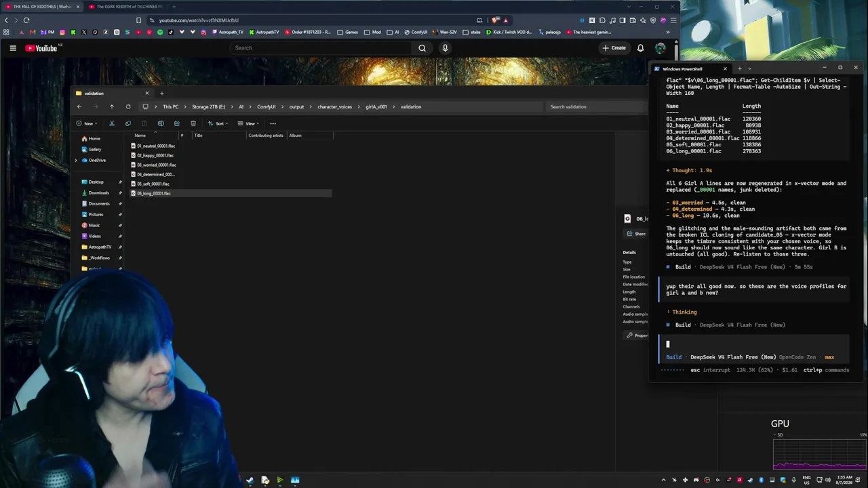Switch to THE DARK REBIRTH of TELCHINEA tab

pos(129,7)
